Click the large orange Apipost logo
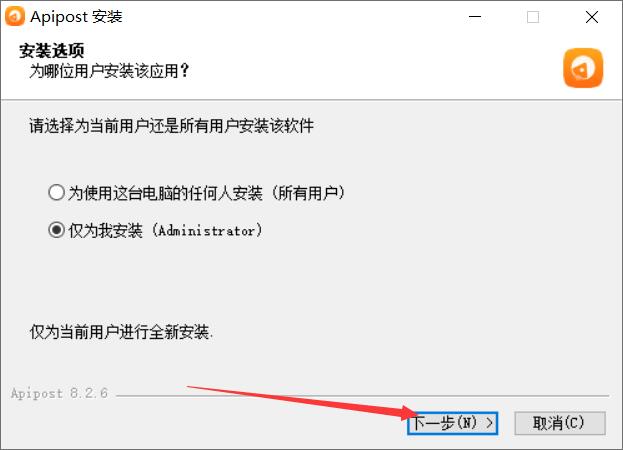The height and width of the screenshot is (450, 623). click(583, 68)
